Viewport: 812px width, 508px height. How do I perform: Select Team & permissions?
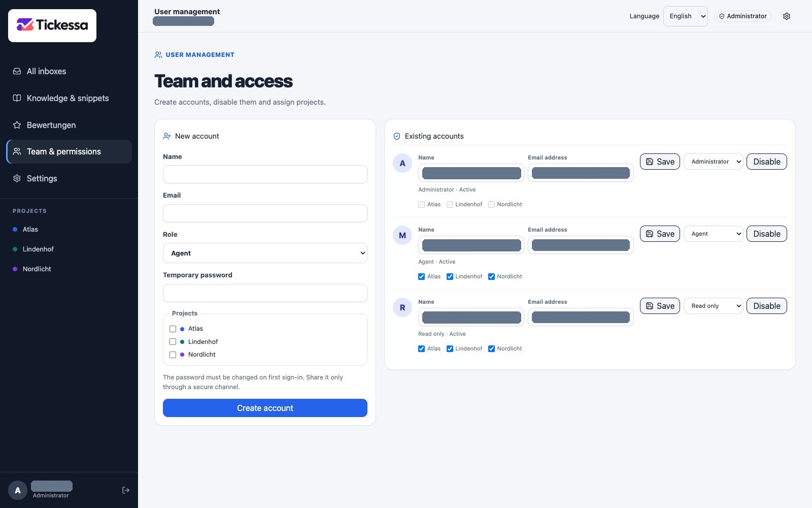point(69,151)
